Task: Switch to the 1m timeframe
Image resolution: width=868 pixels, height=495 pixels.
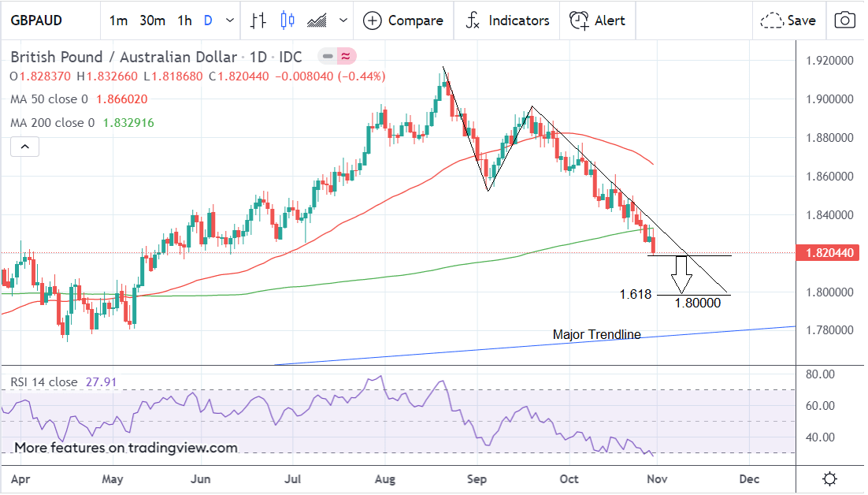Action: [x=118, y=20]
